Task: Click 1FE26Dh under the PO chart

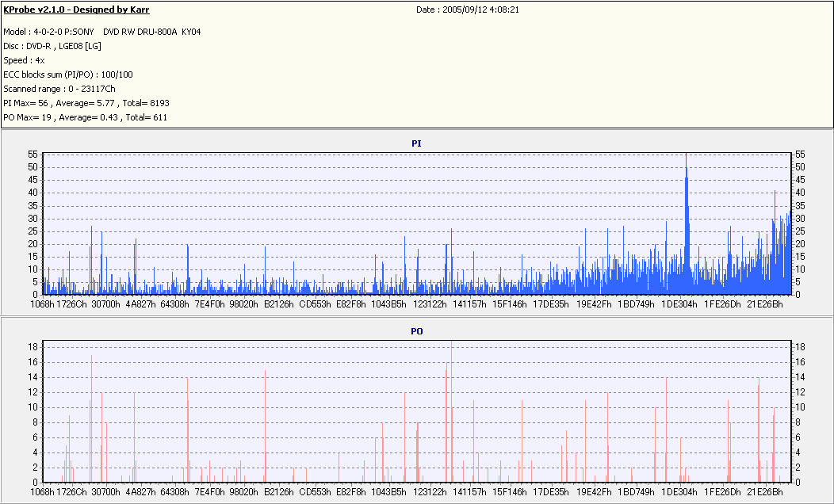Action: 722,492
